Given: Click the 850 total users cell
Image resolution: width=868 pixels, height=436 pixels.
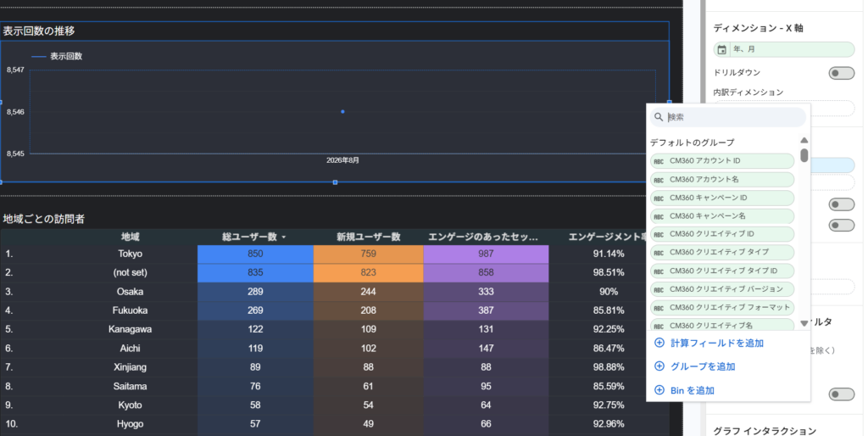Looking at the screenshot, I should [255, 254].
